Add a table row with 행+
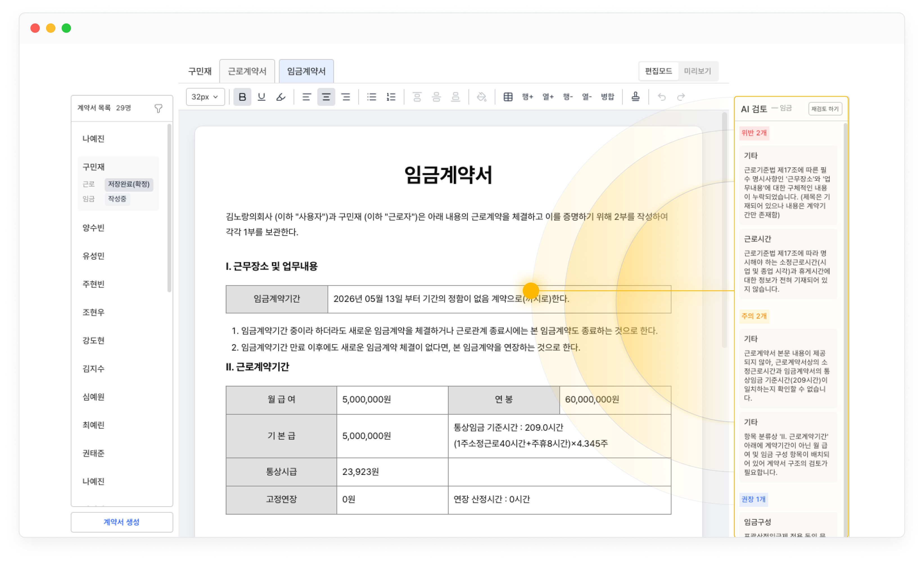Viewport: 924px width, 563px height. click(x=528, y=97)
